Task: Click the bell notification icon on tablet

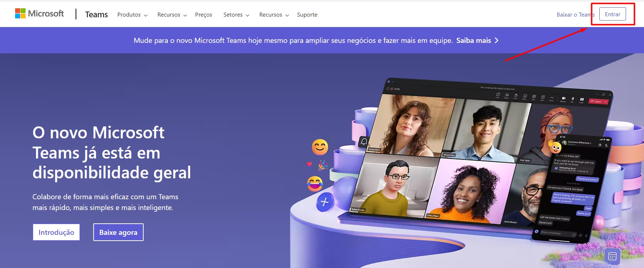Action: coord(364,142)
